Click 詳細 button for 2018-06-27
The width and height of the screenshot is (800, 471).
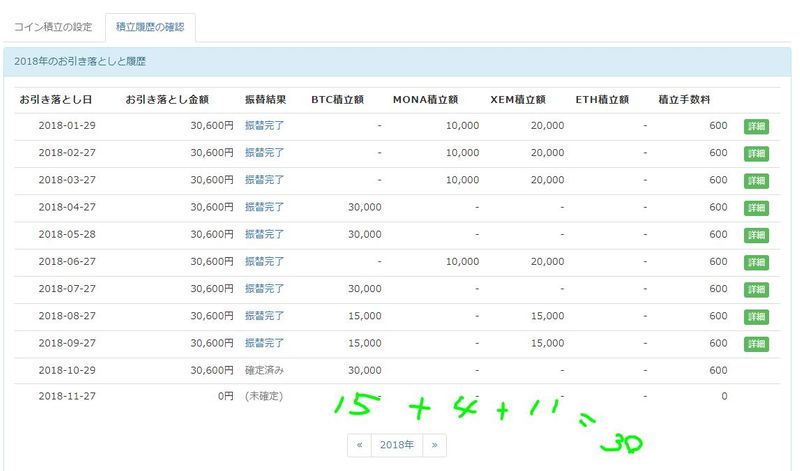point(755,262)
